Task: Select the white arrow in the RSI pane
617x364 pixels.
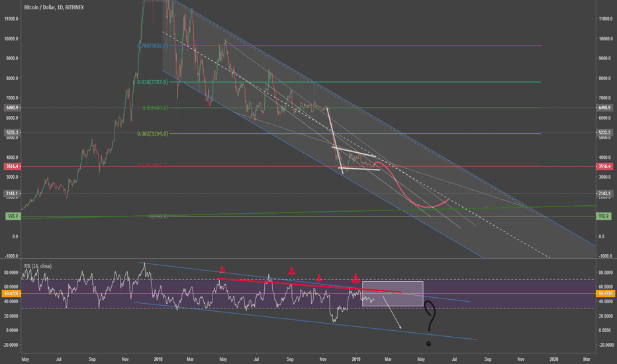Action: (392, 312)
